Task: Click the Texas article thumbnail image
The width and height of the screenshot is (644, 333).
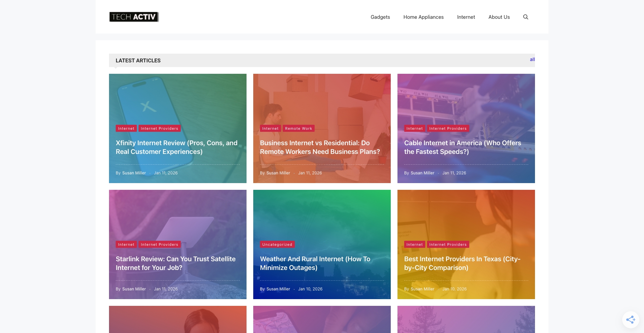Action: [x=466, y=215]
